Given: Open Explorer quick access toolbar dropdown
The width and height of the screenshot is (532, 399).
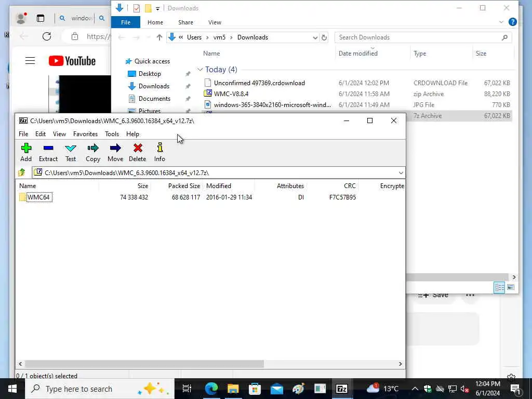Looking at the screenshot, I should click(x=158, y=8).
